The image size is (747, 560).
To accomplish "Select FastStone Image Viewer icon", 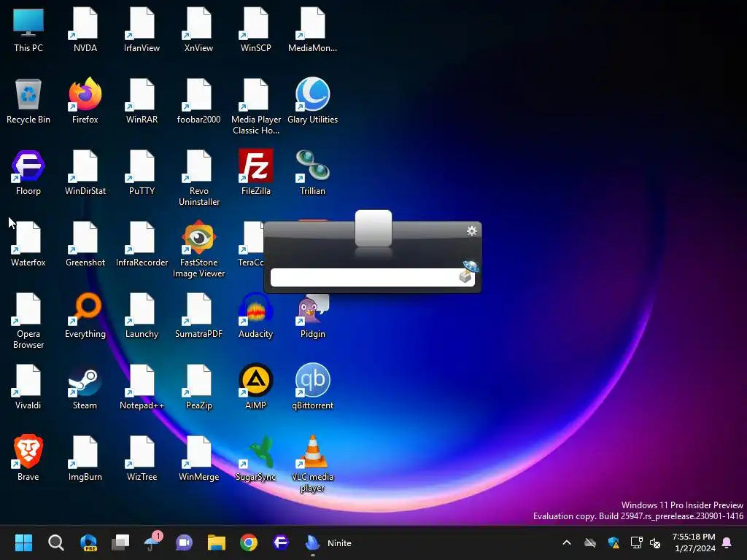I will (x=198, y=249).
